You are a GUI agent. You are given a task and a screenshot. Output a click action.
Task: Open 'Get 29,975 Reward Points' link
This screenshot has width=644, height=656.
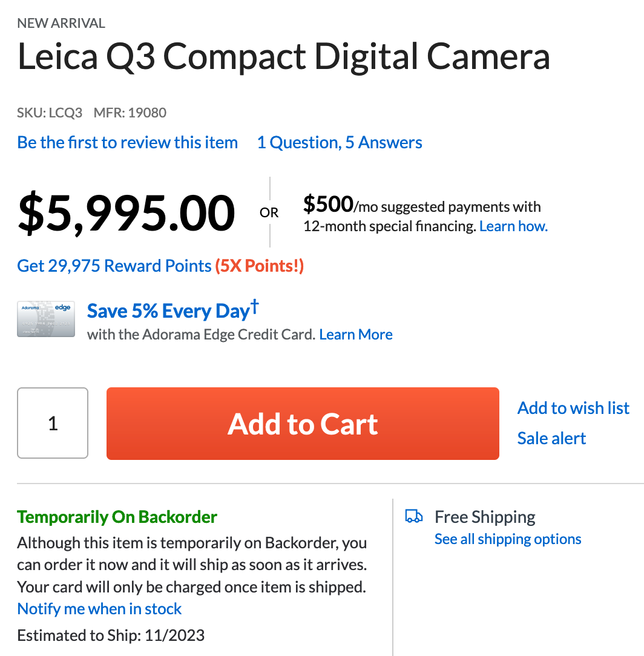pos(114,266)
